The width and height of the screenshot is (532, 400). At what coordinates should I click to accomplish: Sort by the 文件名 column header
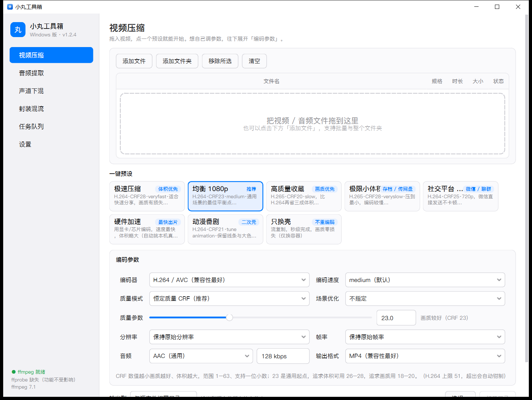pyautogui.click(x=272, y=81)
